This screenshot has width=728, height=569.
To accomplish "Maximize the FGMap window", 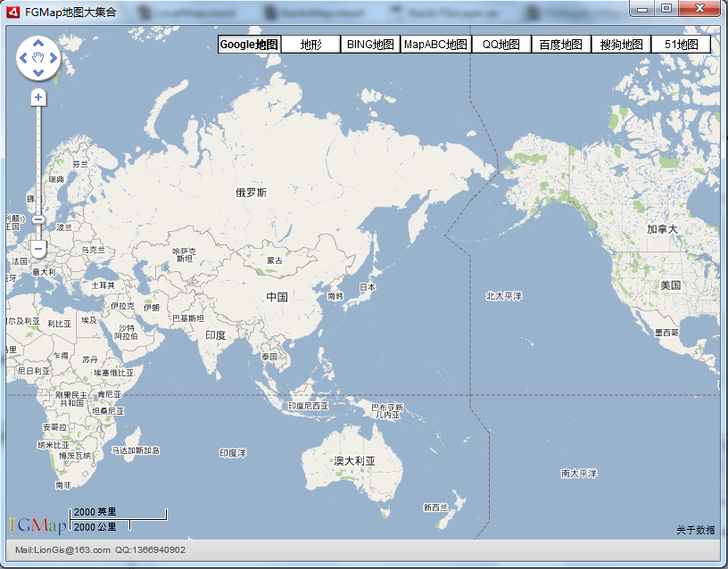I will tap(666, 8).
